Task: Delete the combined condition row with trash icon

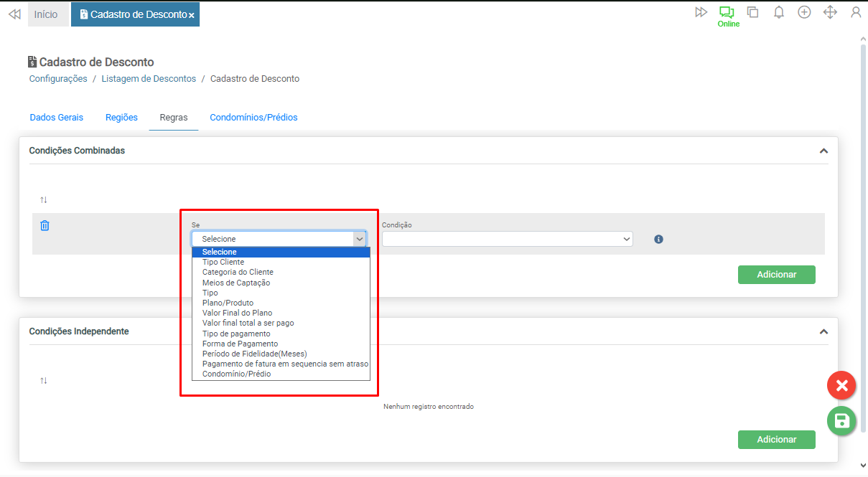Action: [45, 225]
